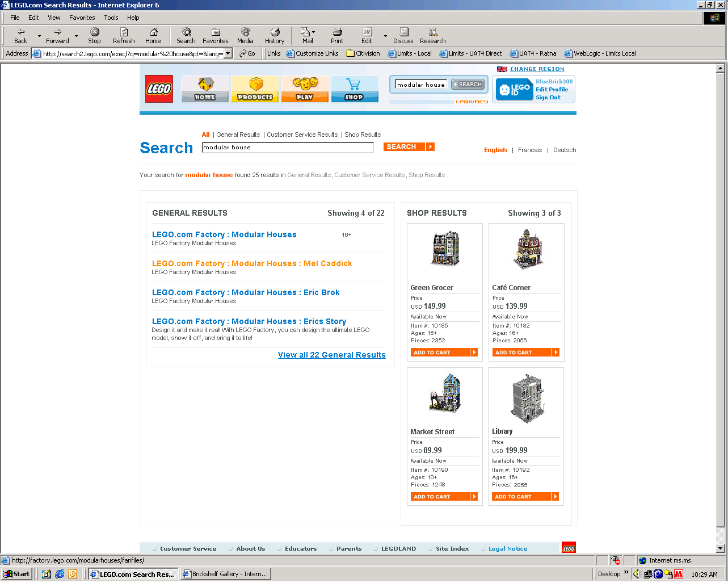Open the address bar URL dropdown

tap(228, 53)
